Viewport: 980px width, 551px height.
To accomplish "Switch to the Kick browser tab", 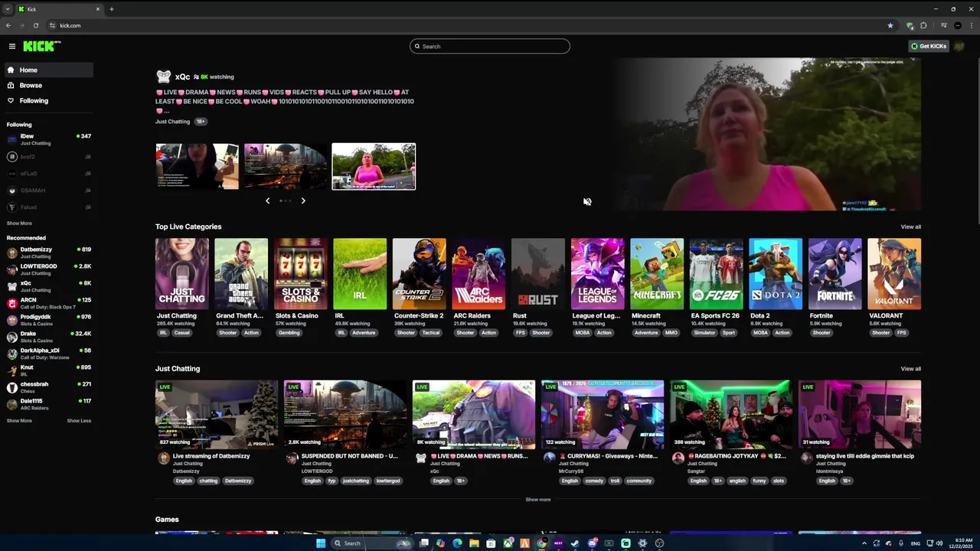I will 60,9.
